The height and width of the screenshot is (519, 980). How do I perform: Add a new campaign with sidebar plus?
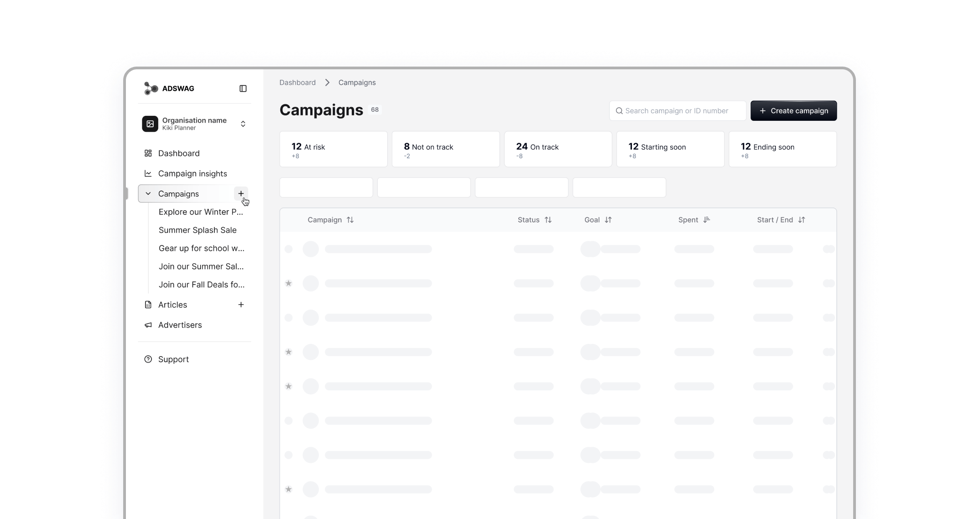pos(241,193)
